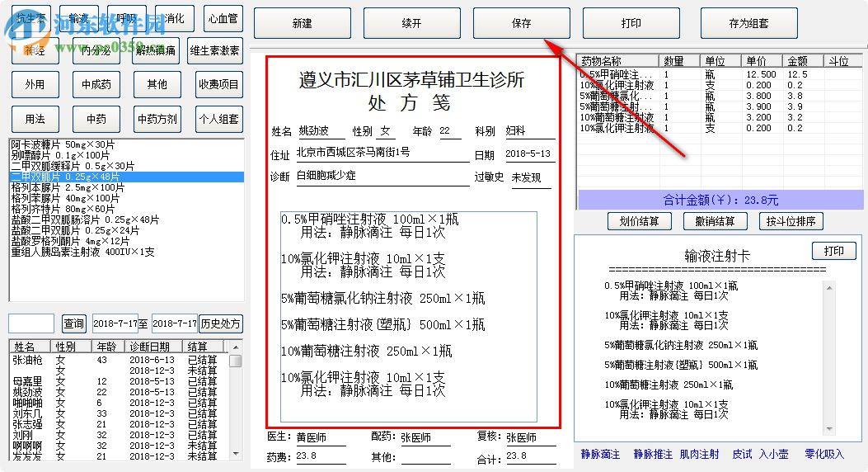Click the 科别 field showing 妇科
This screenshot has height=472, width=868.
tap(530, 131)
